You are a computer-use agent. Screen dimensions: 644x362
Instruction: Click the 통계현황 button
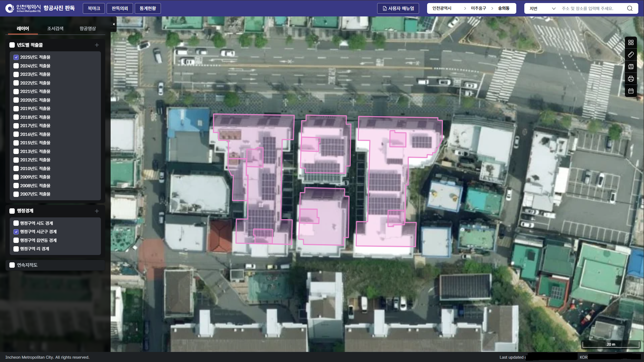click(148, 8)
